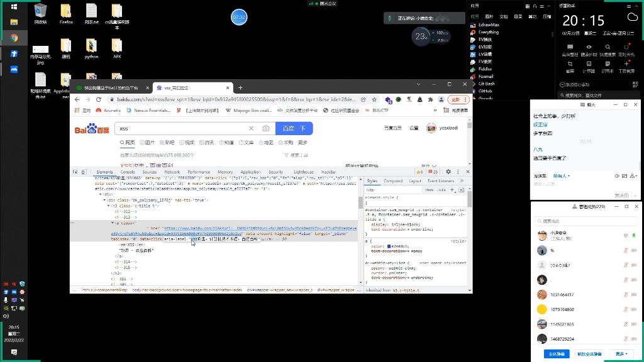
Task: Open the More dropdown in members panel
Action: pos(621,354)
